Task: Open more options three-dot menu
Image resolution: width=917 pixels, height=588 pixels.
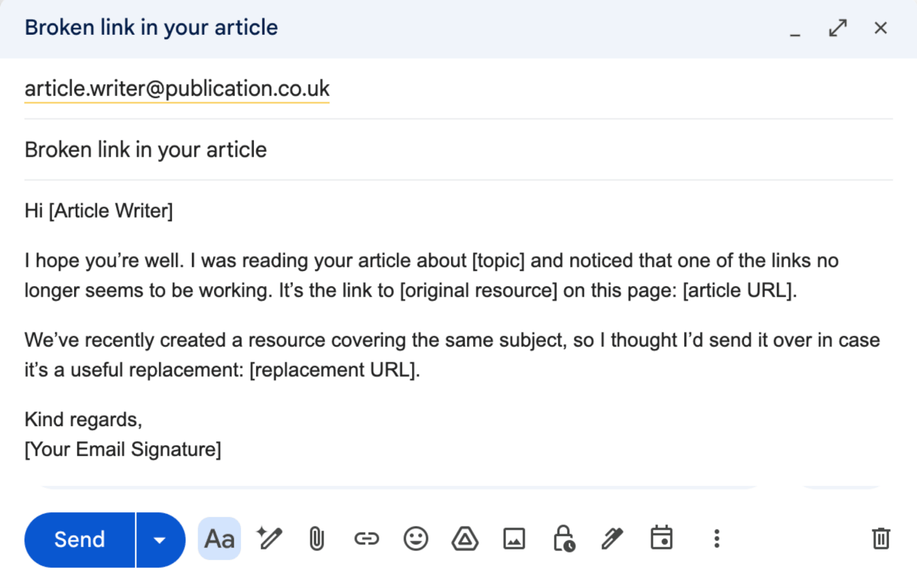Action: click(716, 538)
